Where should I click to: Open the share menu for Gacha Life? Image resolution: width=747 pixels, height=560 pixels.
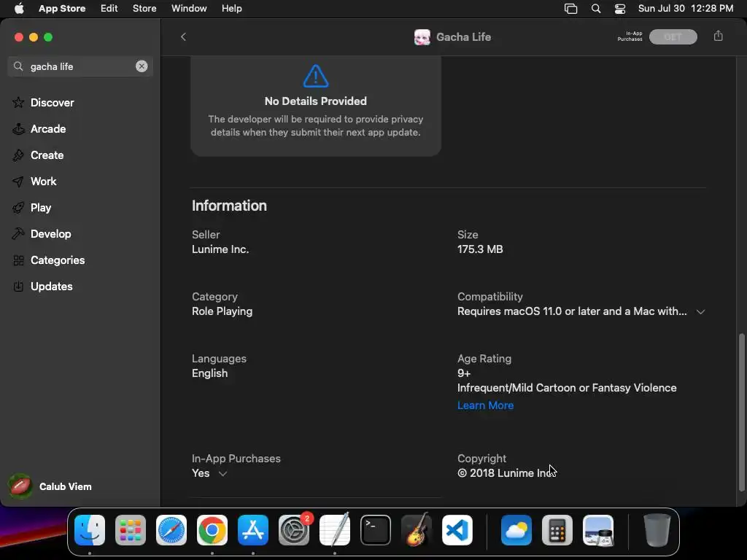719,36
